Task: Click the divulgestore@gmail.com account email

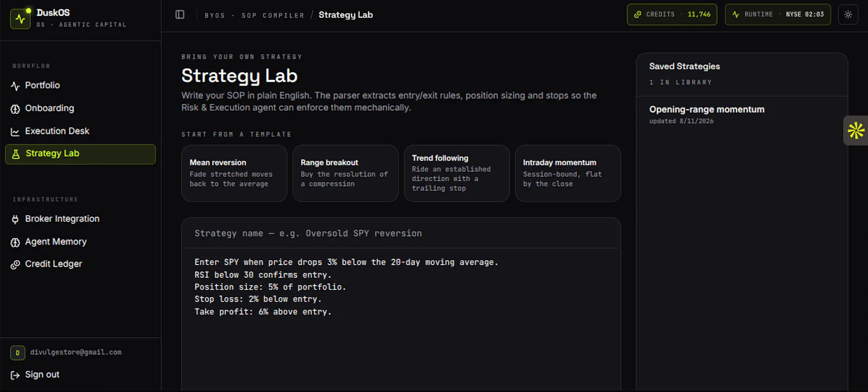Action: (x=76, y=352)
